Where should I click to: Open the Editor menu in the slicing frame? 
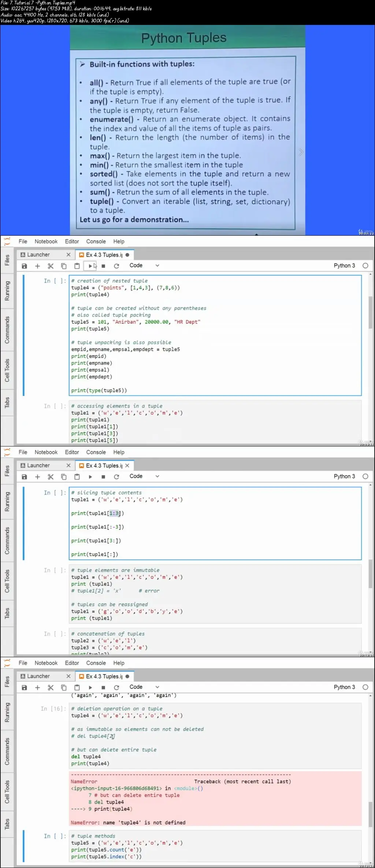point(72,452)
